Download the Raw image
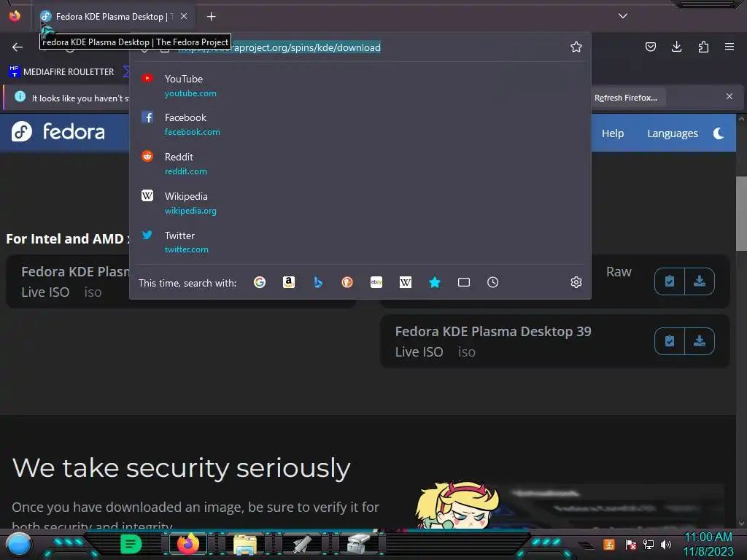 click(700, 281)
